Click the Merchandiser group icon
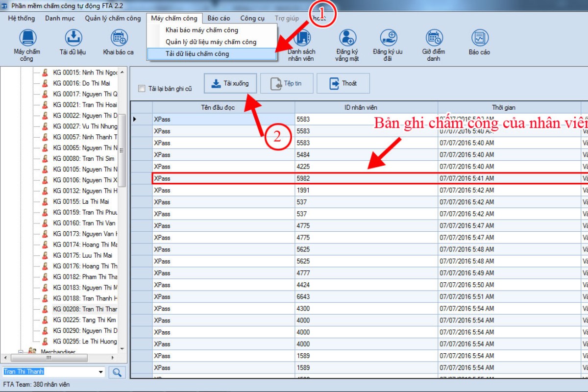The image size is (588, 392). click(x=32, y=352)
